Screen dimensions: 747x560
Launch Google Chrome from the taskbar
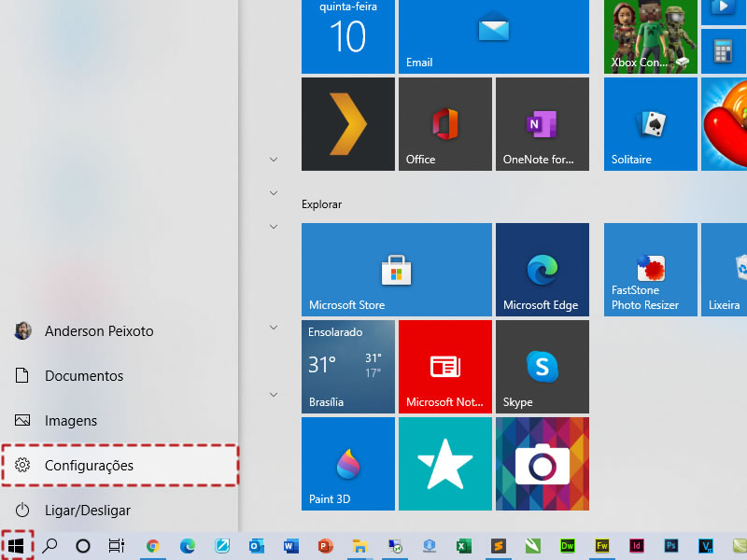153,546
